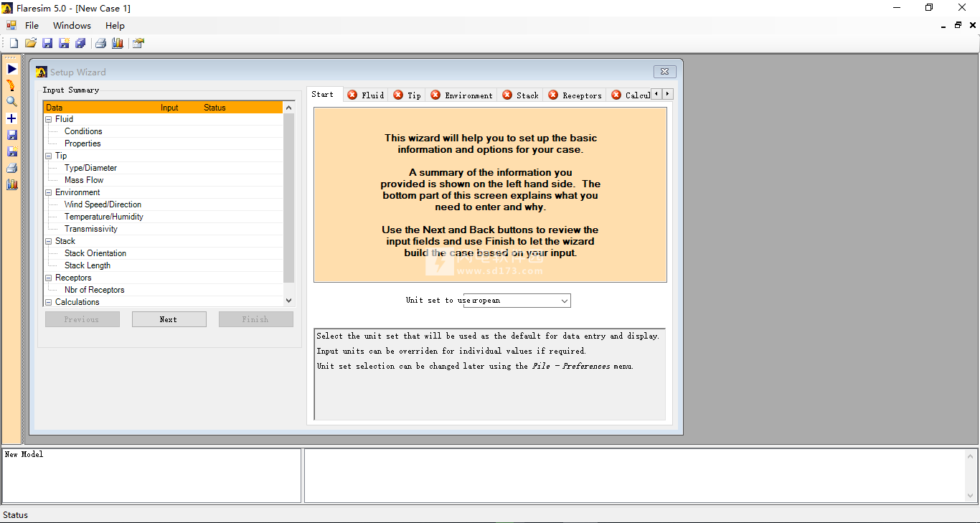Click the Save disk icon in top toolbar
Screen dimensions: 980x523
pos(47,43)
